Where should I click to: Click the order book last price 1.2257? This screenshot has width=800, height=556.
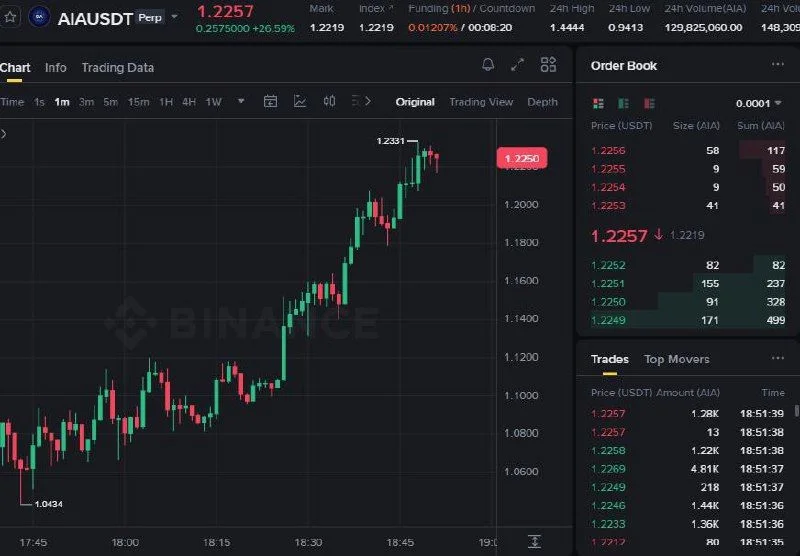619,236
